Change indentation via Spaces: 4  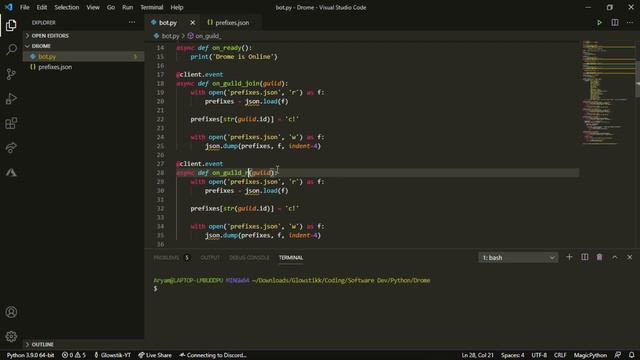(513, 355)
